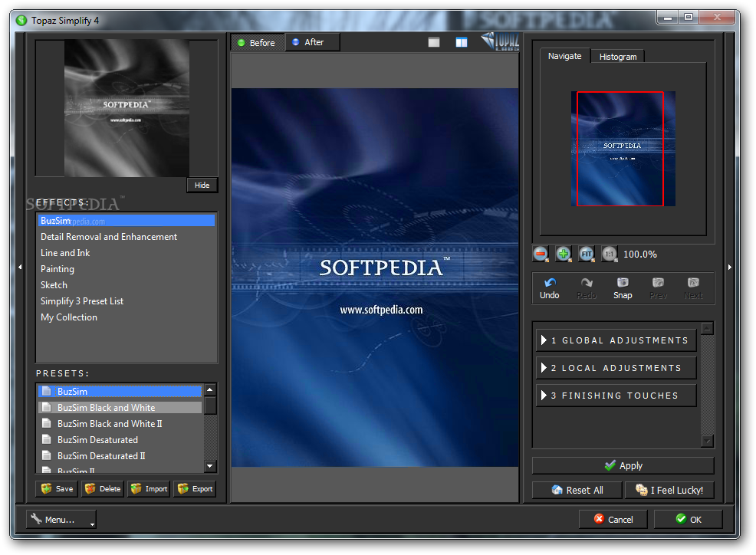The width and height of the screenshot is (756, 555).
Task: Click the Hide preview button
Action: click(x=202, y=186)
